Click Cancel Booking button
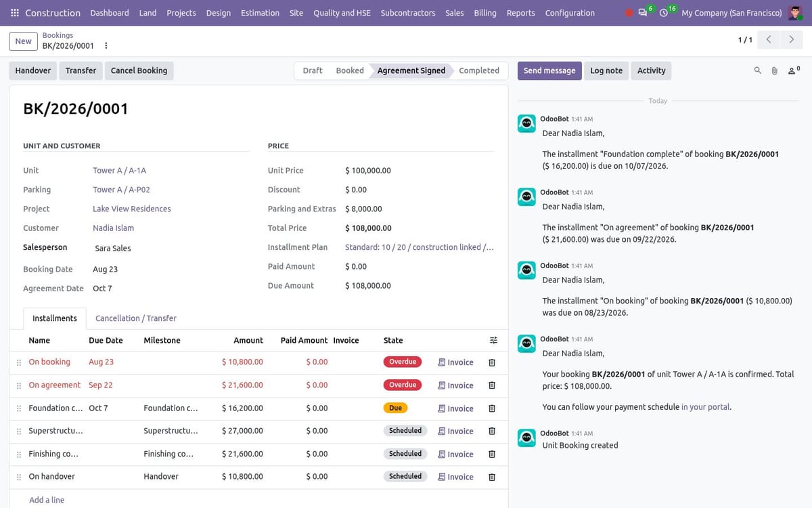 click(139, 70)
